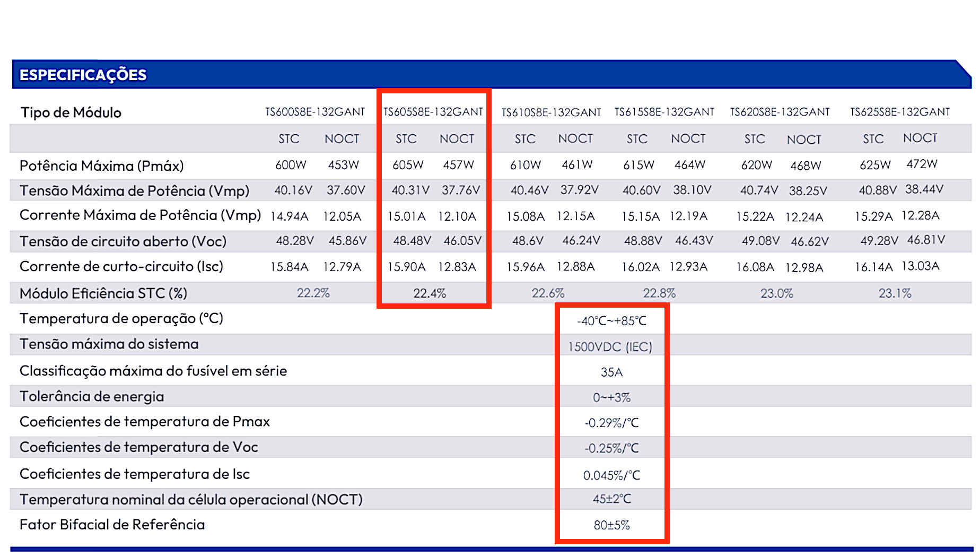Select the TS605S8E-132GANT module column header
This screenshot has height=557, width=980.
[433, 112]
